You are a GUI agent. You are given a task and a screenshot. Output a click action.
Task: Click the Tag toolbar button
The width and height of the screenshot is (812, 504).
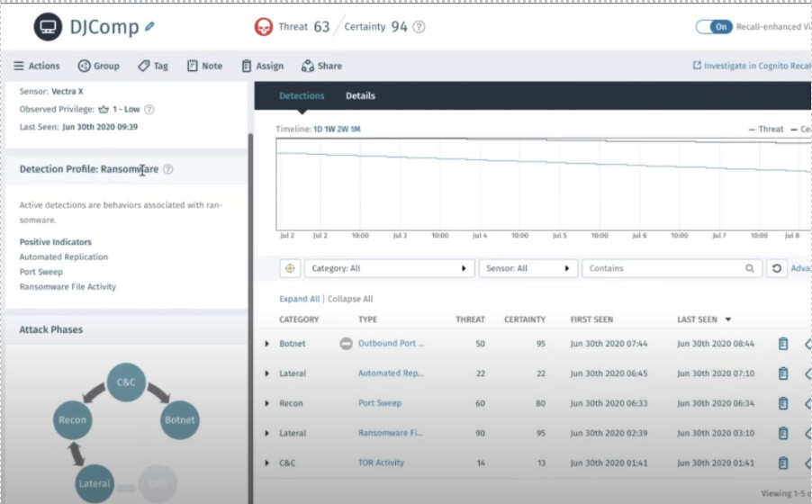click(x=153, y=66)
